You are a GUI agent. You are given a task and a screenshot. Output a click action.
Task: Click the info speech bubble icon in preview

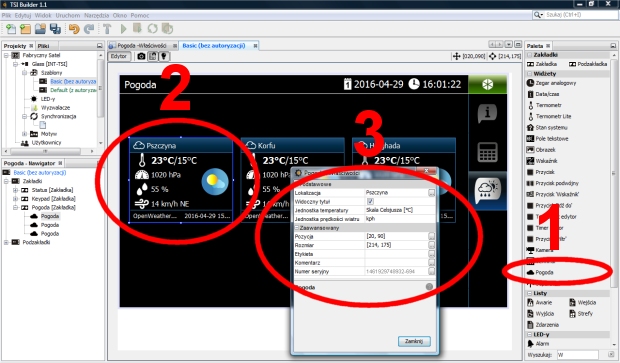click(487, 114)
